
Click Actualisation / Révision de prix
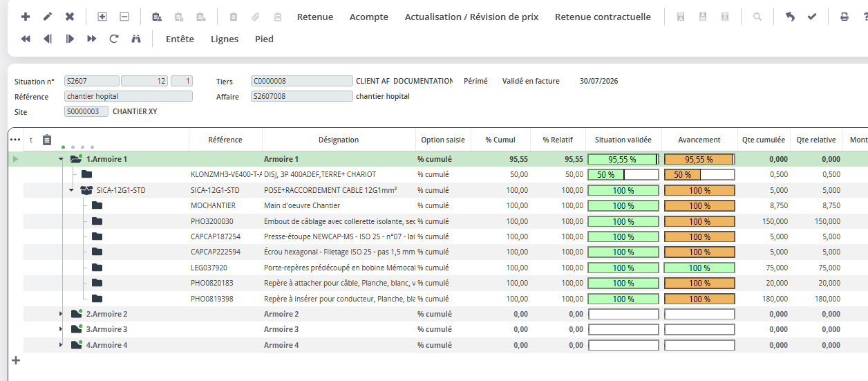[471, 17]
